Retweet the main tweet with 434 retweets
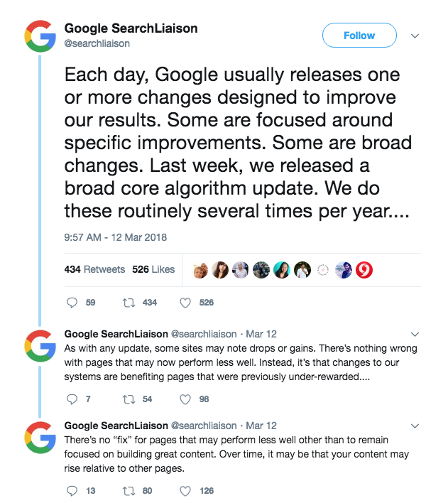The width and height of the screenshot is (448, 503). point(129,303)
